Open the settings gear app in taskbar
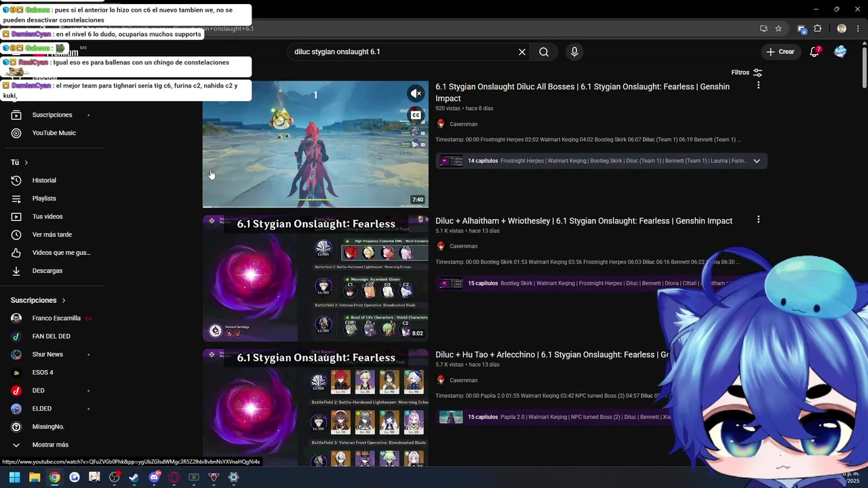The width and height of the screenshot is (868, 488). pos(233,477)
